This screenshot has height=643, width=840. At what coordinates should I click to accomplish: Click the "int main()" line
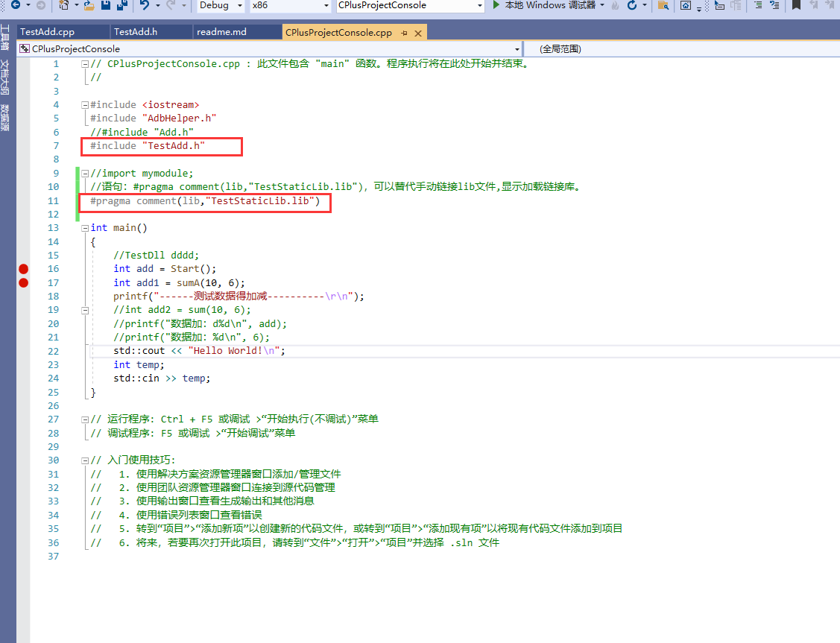(x=119, y=228)
